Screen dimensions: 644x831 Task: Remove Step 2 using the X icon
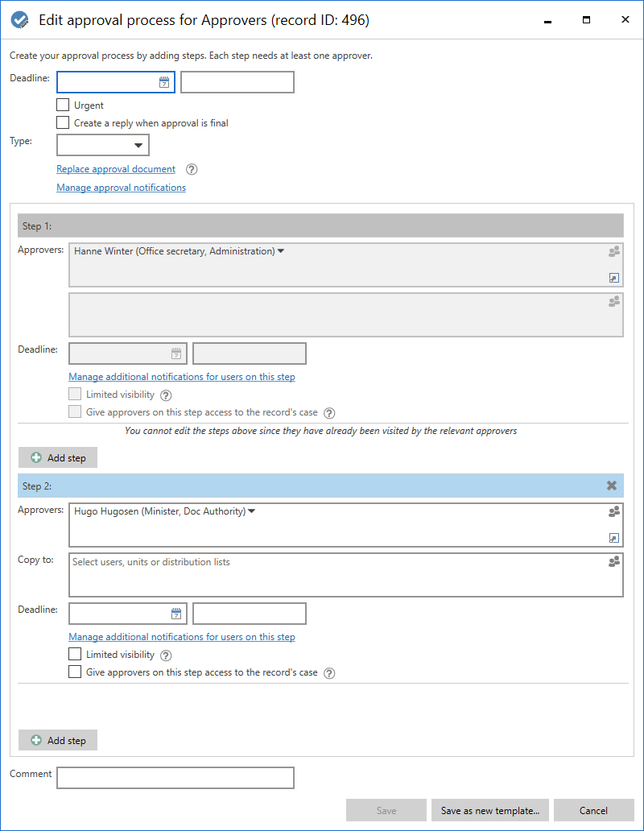coord(612,486)
